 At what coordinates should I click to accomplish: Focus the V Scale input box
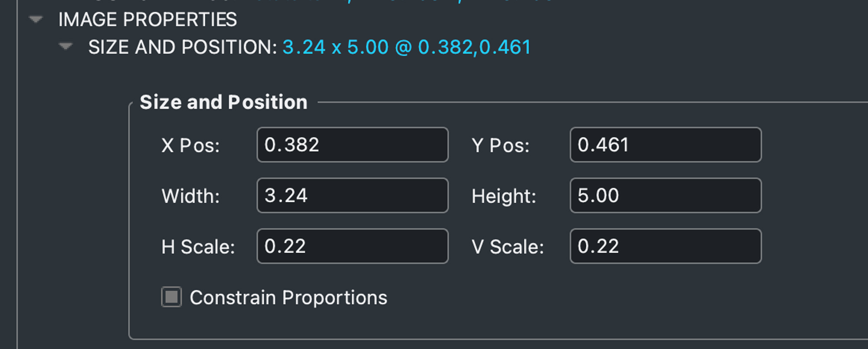[x=665, y=247]
